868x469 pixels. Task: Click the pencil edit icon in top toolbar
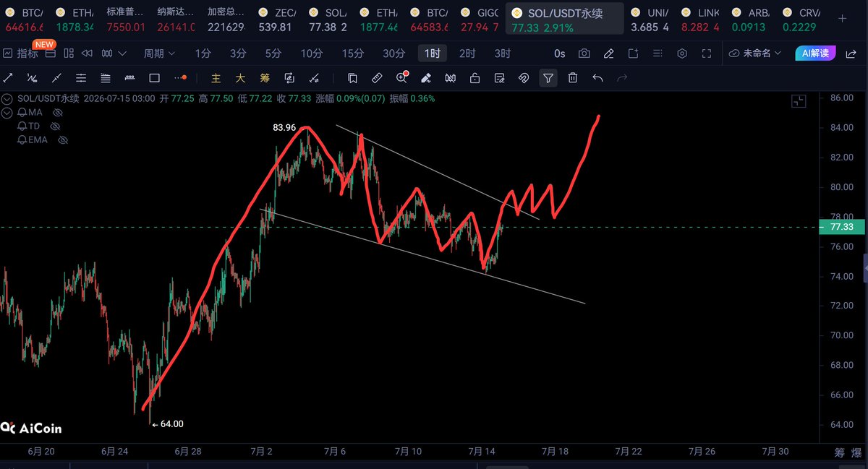pos(608,53)
